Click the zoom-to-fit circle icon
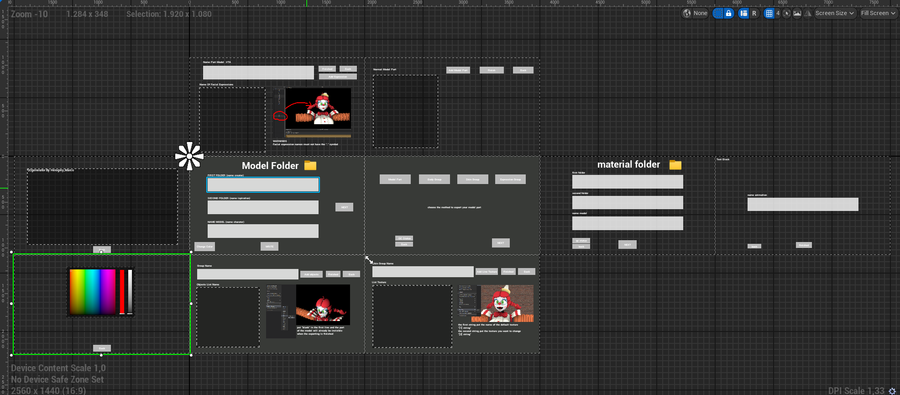 pyautogui.click(x=786, y=13)
